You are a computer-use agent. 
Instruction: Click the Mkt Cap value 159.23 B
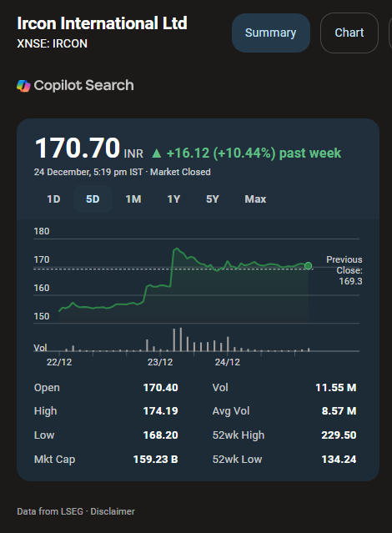[x=155, y=460]
